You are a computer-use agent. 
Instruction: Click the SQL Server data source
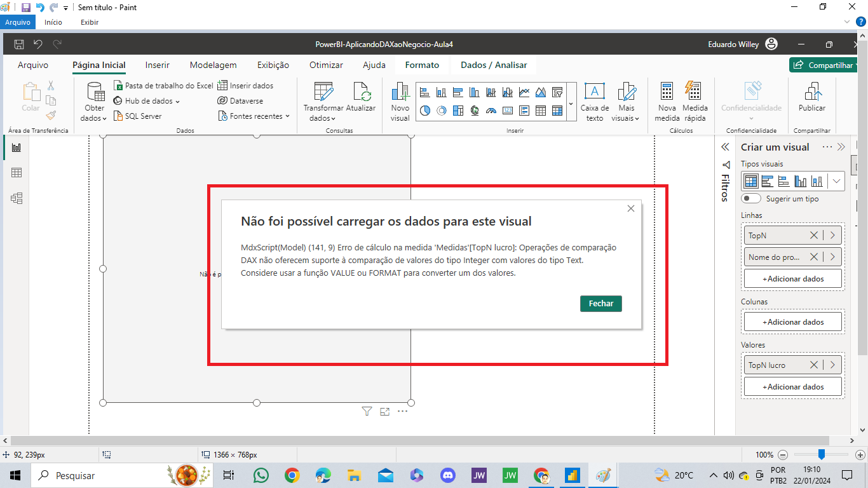pyautogui.click(x=138, y=116)
